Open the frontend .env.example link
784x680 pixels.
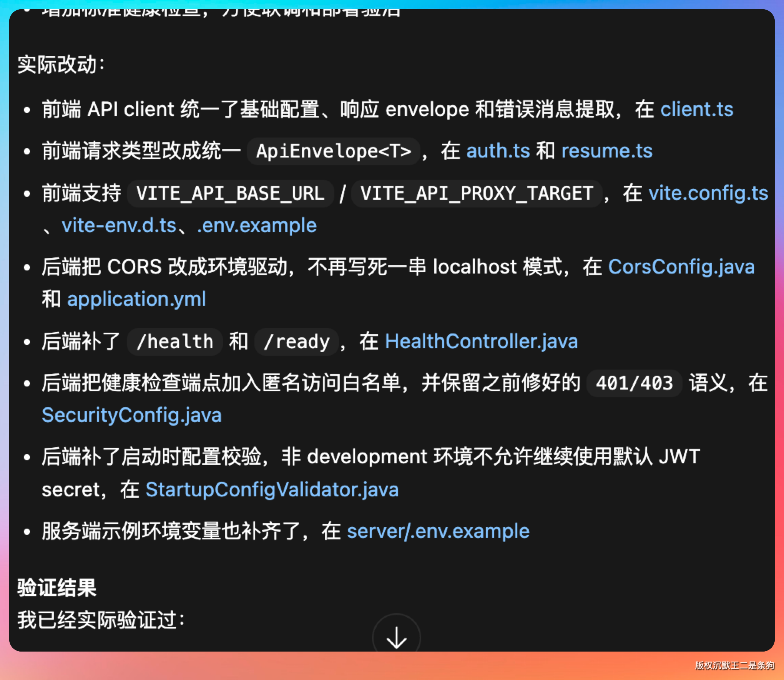click(257, 226)
